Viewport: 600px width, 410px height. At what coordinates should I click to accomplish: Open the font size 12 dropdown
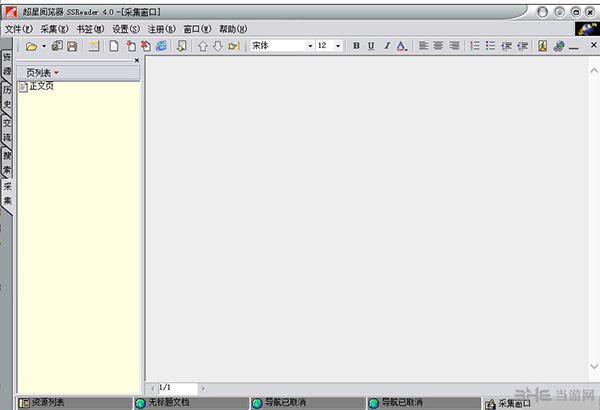(338, 46)
